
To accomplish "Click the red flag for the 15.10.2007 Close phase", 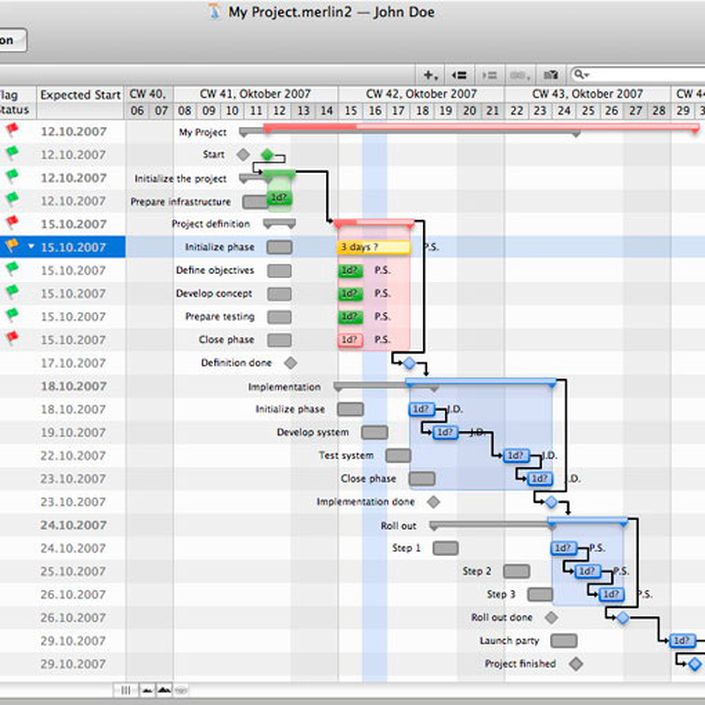I will coord(12,338).
